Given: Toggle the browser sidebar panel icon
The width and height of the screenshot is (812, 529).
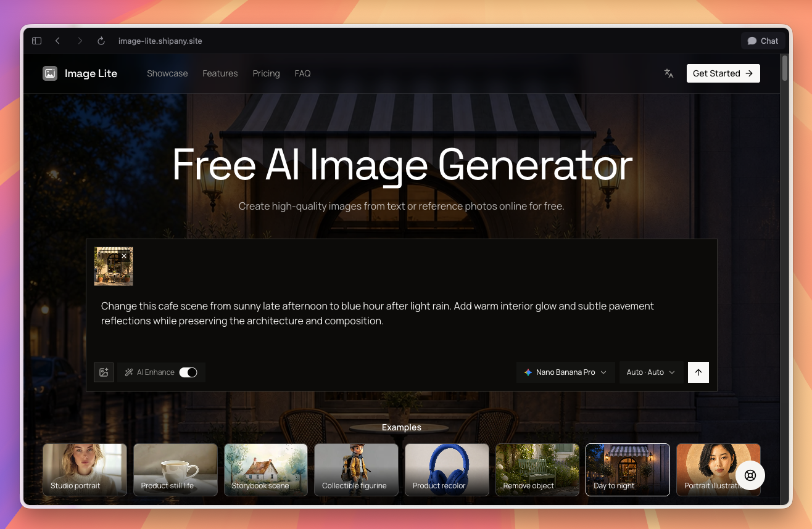Looking at the screenshot, I should coord(37,41).
